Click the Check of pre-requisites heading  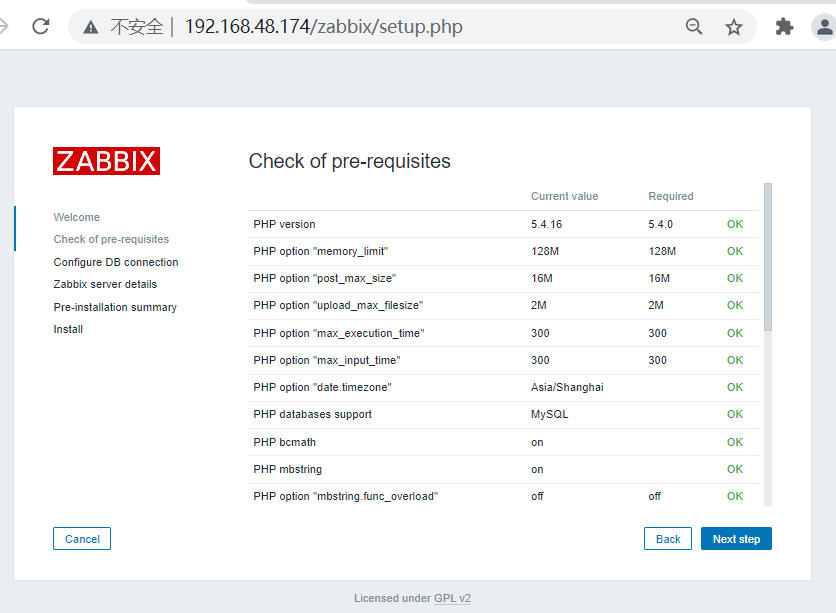click(x=350, y=161)
